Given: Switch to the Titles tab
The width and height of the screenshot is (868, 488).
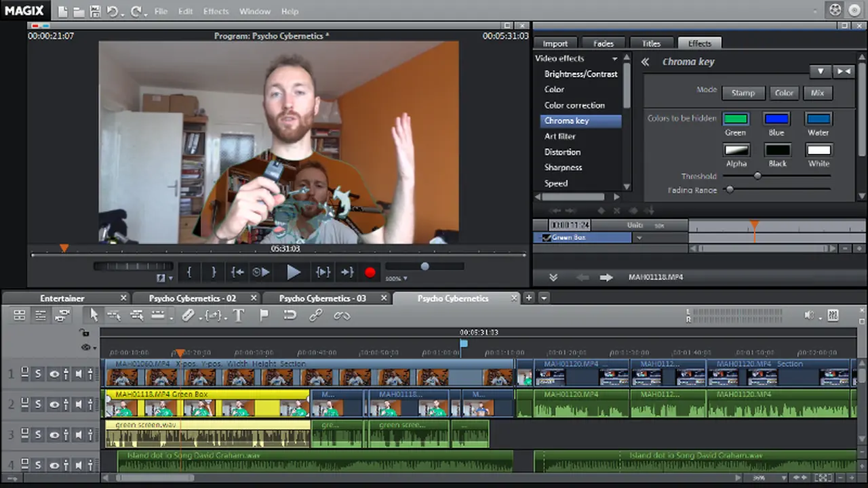Looking at the screenshot, I should click(651, 43).
